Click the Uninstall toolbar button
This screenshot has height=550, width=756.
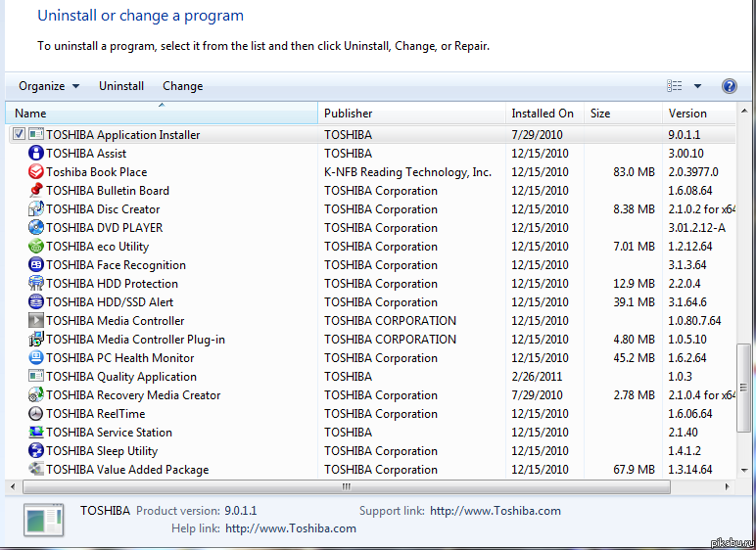pyautogui.click(x=121, y=86)
